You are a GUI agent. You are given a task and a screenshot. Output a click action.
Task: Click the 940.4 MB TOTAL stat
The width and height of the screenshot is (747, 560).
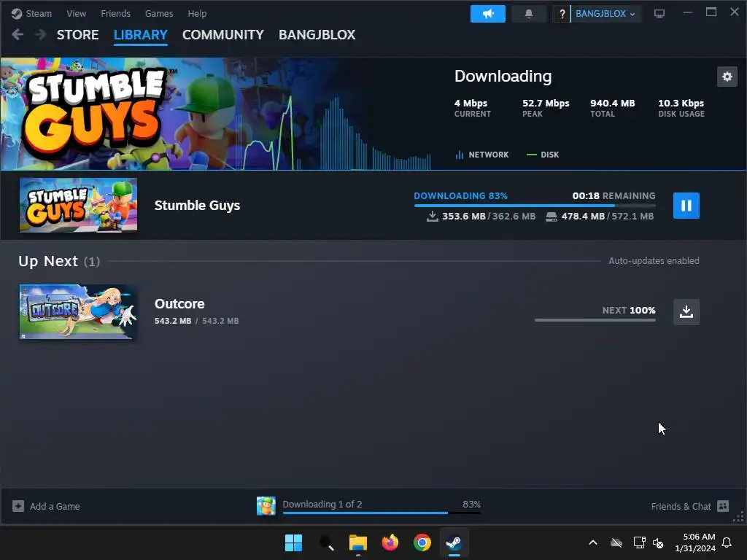[x=613, y=108]
